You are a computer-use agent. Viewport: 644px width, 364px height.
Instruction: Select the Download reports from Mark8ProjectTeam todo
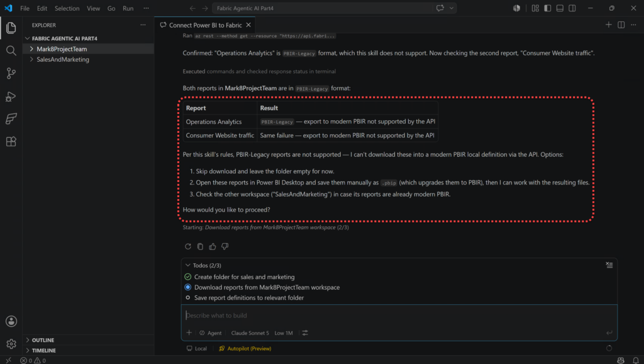pos(262,287)
